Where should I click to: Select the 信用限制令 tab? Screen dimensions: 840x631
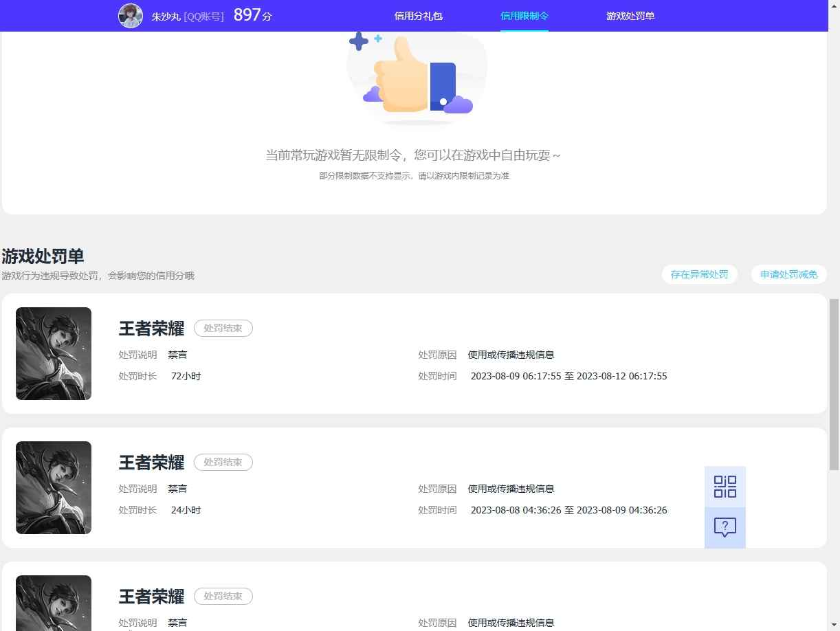(524, 16)
